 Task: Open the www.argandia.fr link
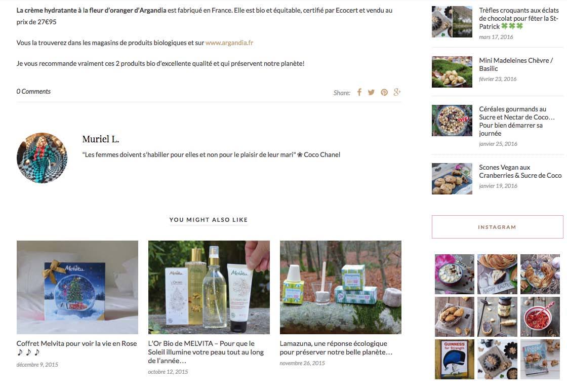(229, 43)
